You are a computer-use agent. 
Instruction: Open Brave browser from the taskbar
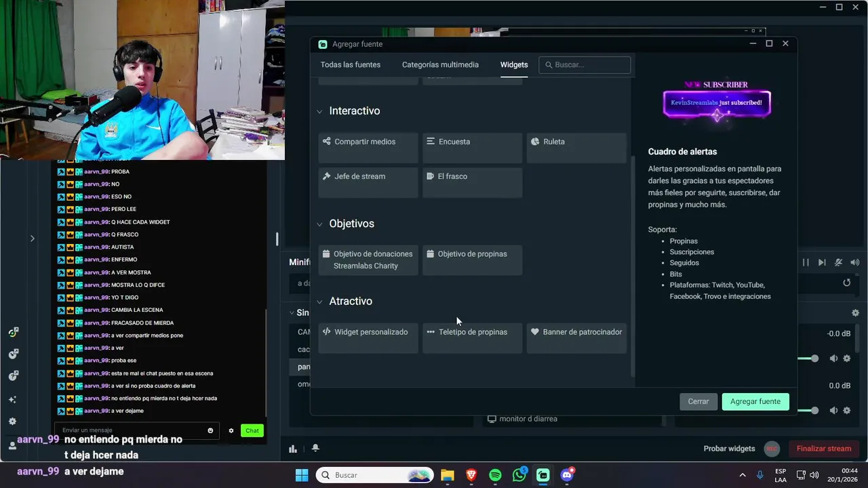click(471, 475)
